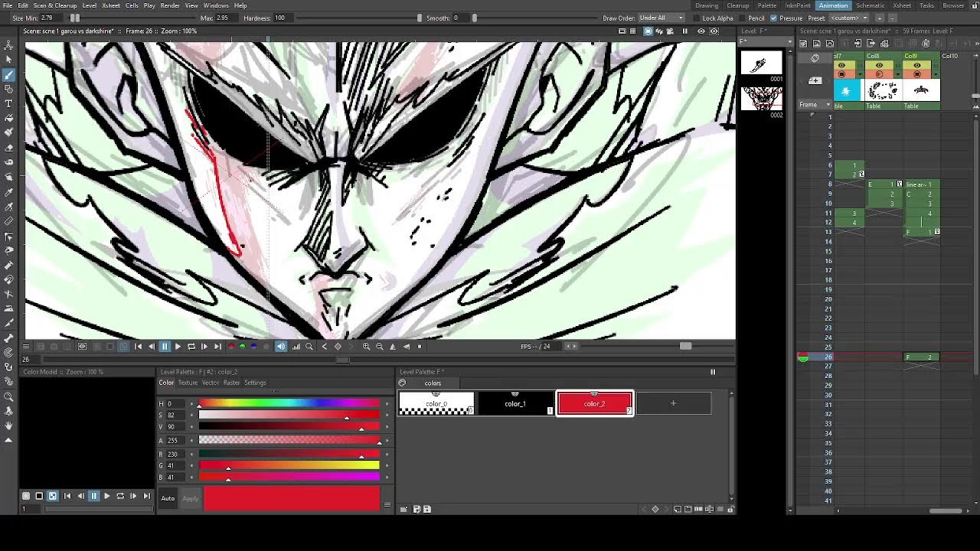Open Texture tab in style editor

point(188,383)
